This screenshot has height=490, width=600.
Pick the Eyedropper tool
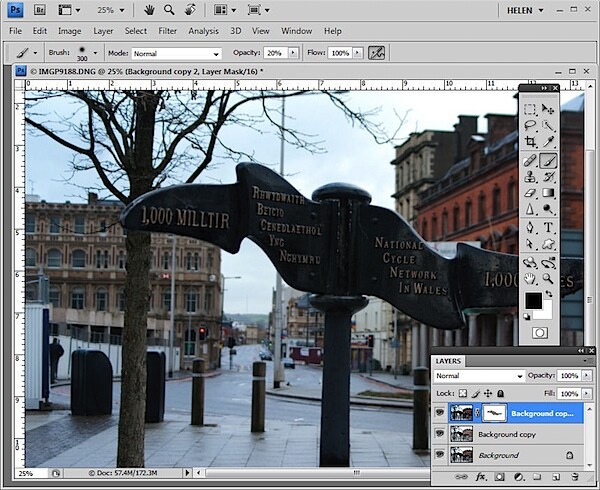coord(548,142)
